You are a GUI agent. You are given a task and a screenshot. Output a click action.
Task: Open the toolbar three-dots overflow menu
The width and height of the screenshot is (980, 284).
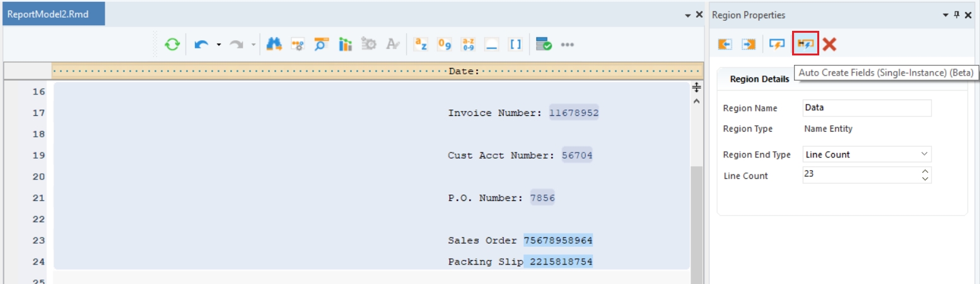point(567,45)
